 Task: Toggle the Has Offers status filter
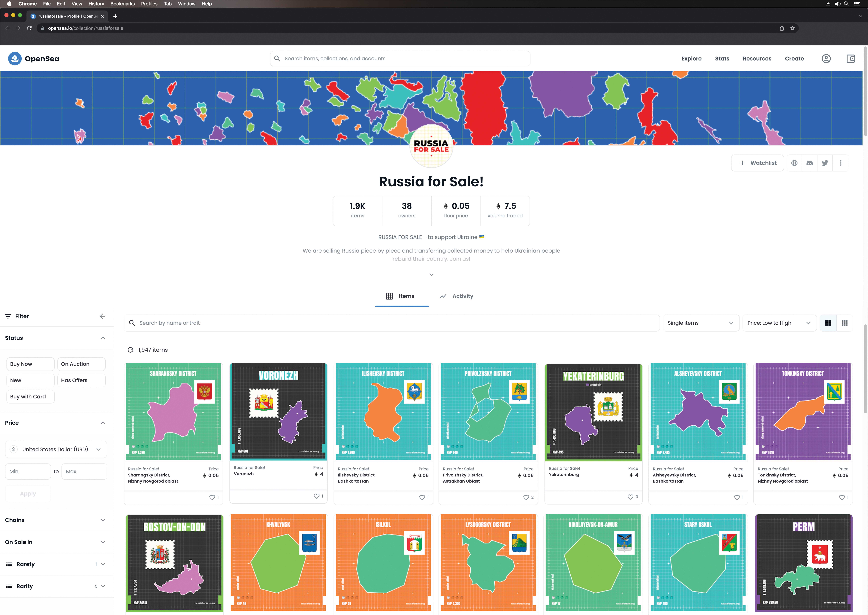[x=81, y=380]
